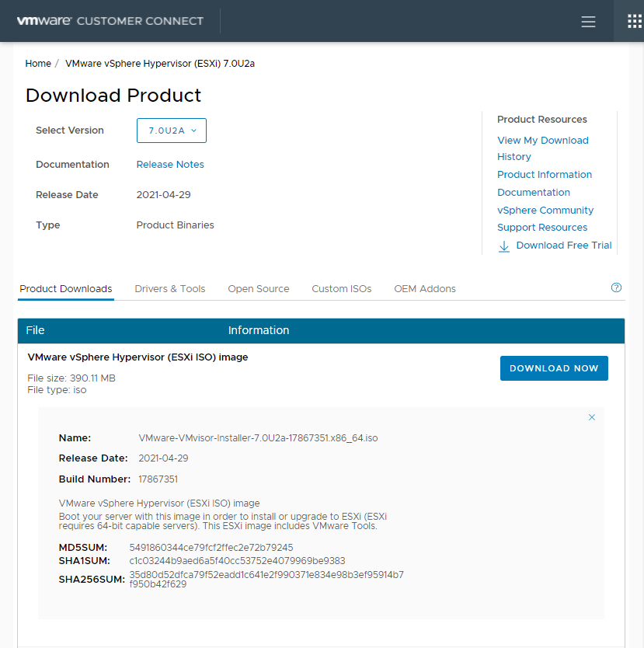Click the Product Binaries type value

click(x=175, y=225)
